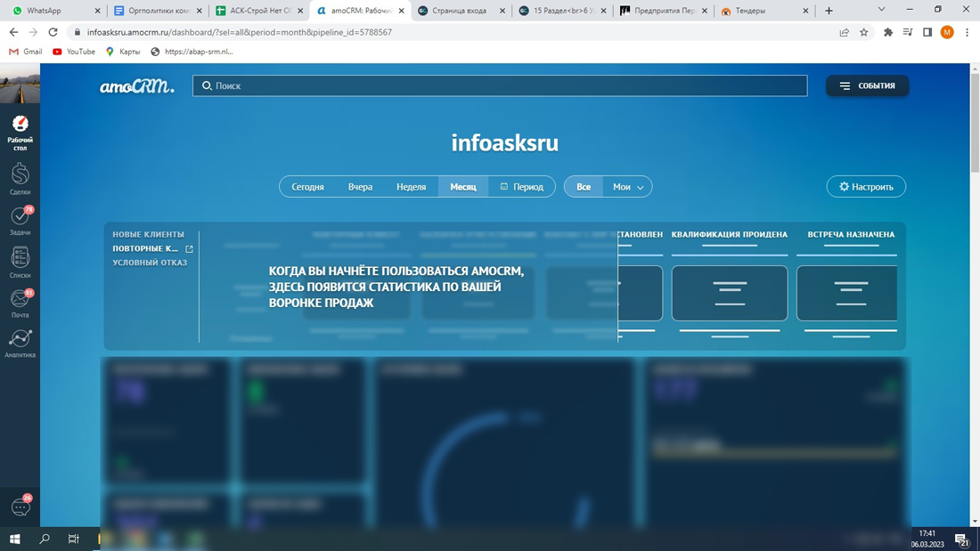Open the Chrome extensions puzzle icon
This screenshot has width=980, height=551.
pos(888,32)
